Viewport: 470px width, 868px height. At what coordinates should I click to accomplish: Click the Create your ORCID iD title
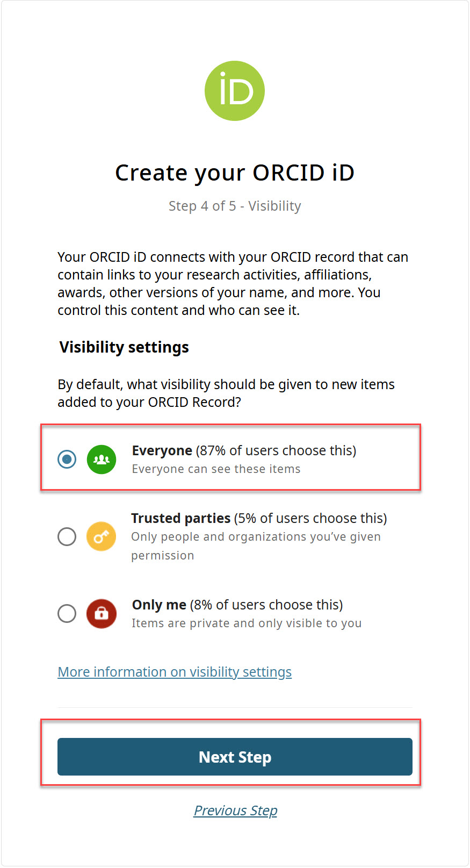coord(235,173)
